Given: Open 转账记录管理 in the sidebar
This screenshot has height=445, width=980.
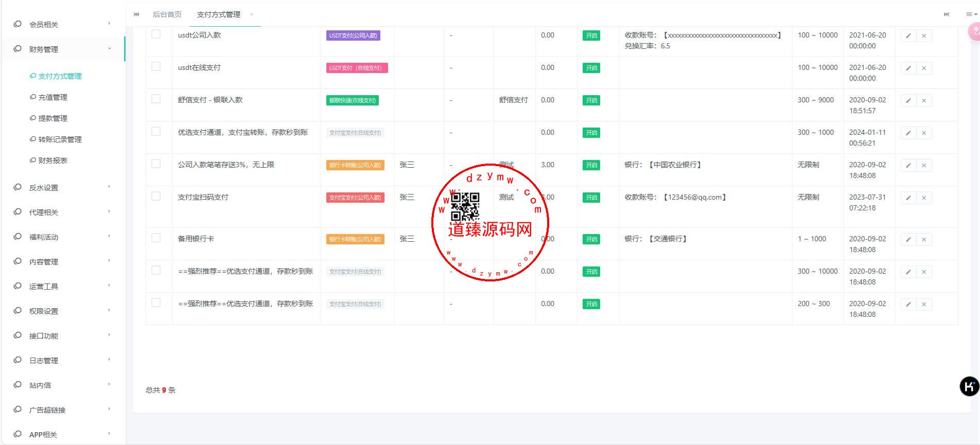Looking at the screenshot, I should [60, 139].
